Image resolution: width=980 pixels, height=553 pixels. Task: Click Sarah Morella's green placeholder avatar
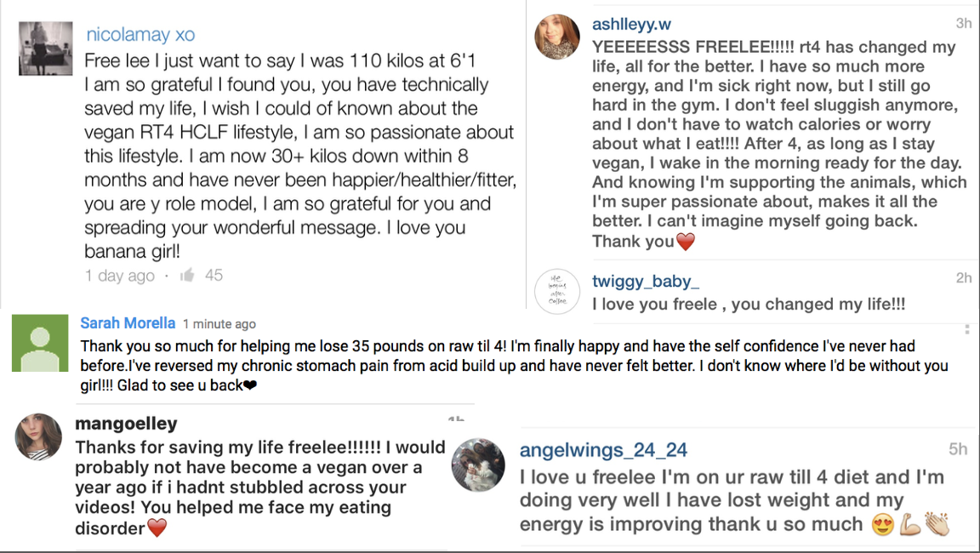point(39,343)
